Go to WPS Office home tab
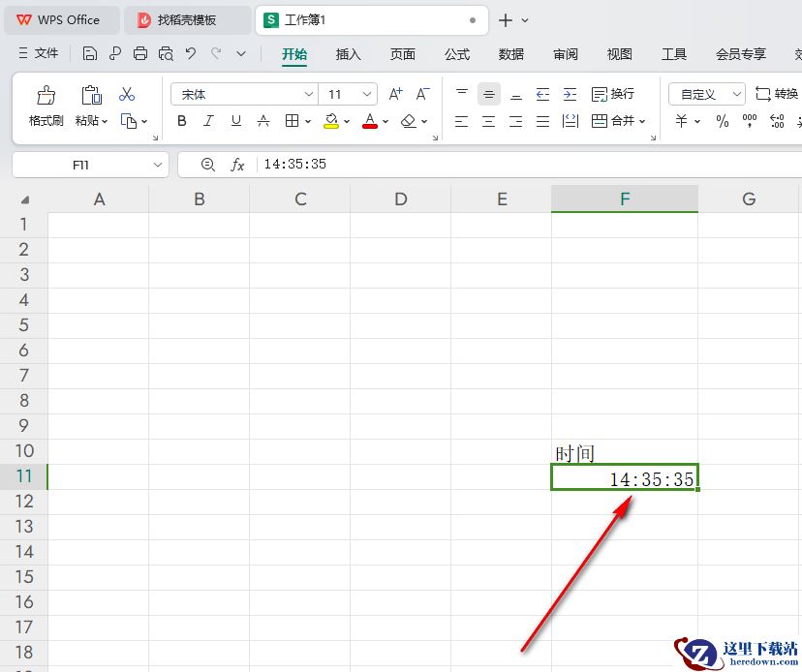802x672 pixels. pos(62,20)
